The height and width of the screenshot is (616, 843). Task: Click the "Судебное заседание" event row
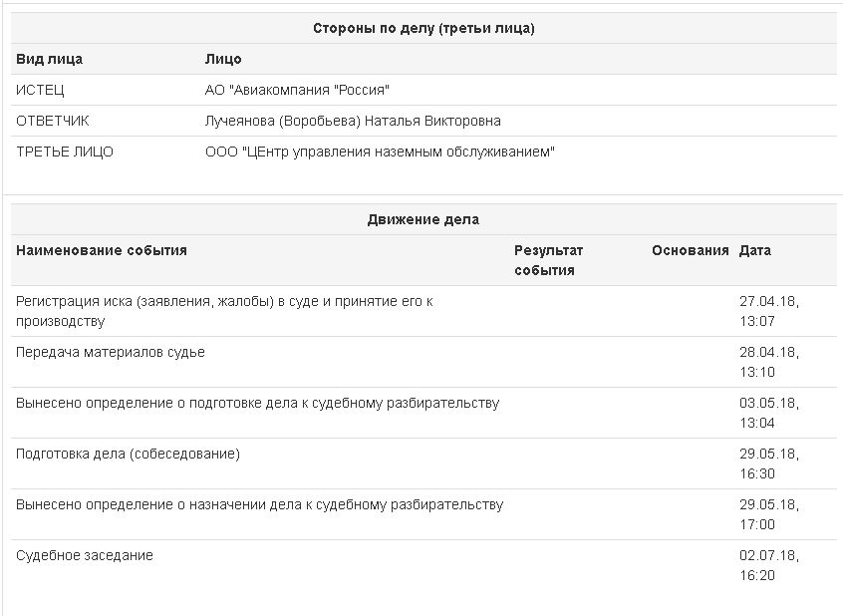coord(85,555)
